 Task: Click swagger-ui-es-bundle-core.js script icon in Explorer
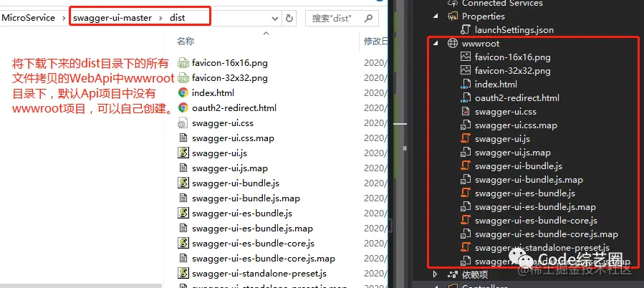pos(183,244)
